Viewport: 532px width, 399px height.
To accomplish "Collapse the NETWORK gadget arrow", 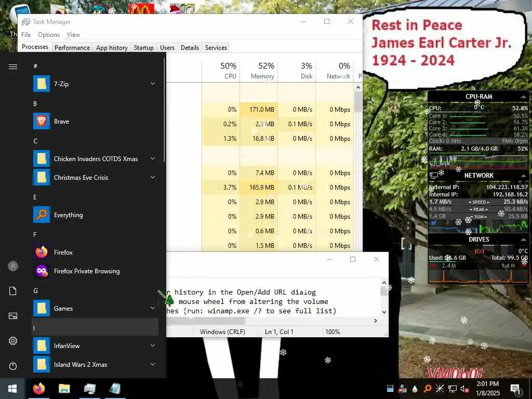I will pyautogui.click(x=524, y=176).
